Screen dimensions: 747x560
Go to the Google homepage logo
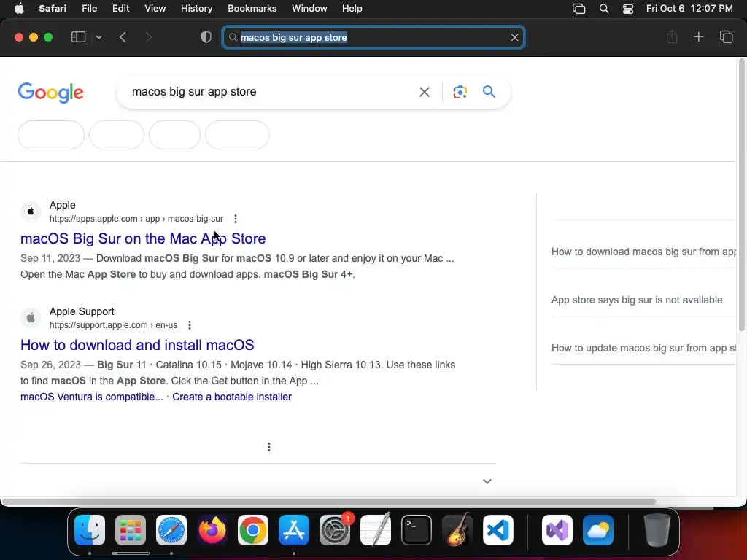pos(50,93)
